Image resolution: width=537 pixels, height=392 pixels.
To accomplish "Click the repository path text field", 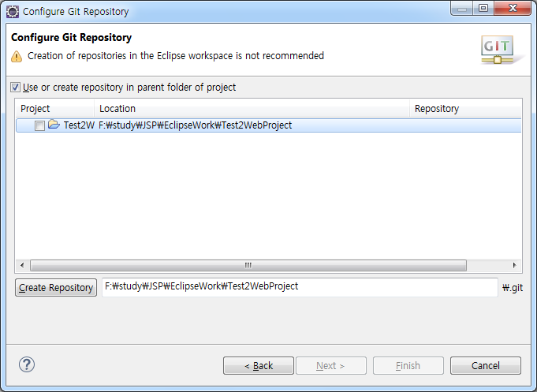I will point(300,287).
